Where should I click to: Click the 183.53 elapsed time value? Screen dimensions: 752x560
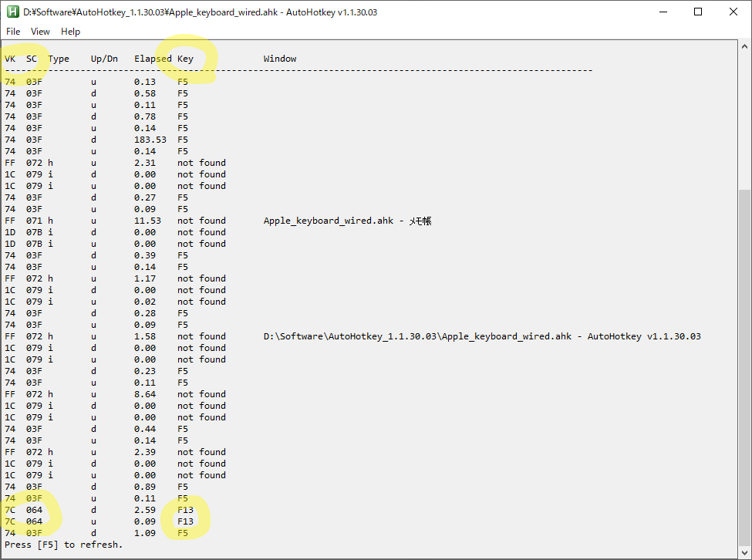point(150,140)
